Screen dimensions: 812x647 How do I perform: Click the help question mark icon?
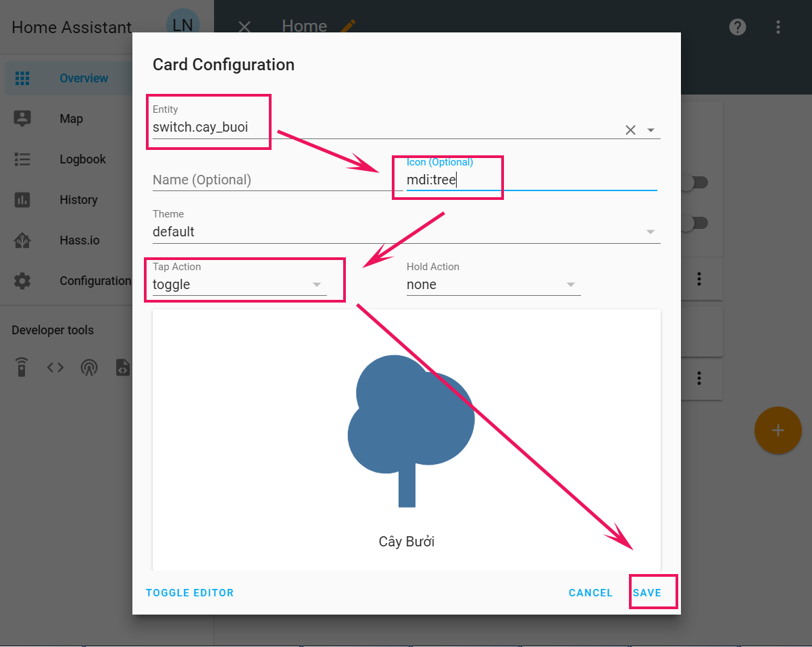click(x=737, y=27)
